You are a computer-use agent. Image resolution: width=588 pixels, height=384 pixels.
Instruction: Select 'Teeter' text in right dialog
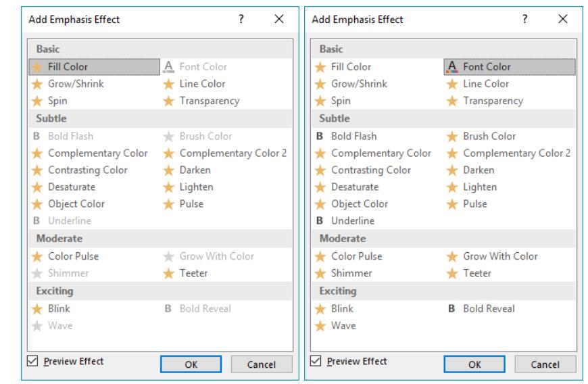(x=477, y=273)
